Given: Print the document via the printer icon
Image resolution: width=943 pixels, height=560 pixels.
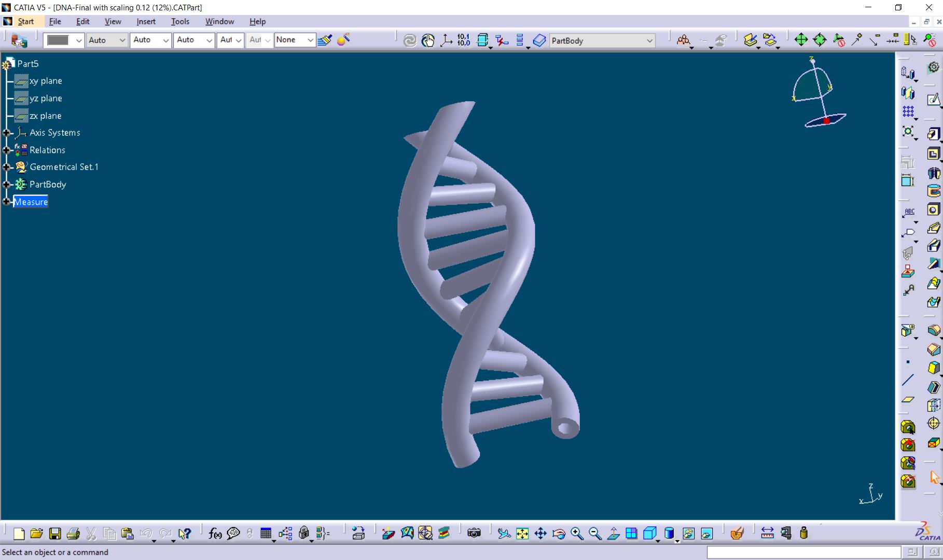Looking at the screenshot, I should [x=73, y=534].
